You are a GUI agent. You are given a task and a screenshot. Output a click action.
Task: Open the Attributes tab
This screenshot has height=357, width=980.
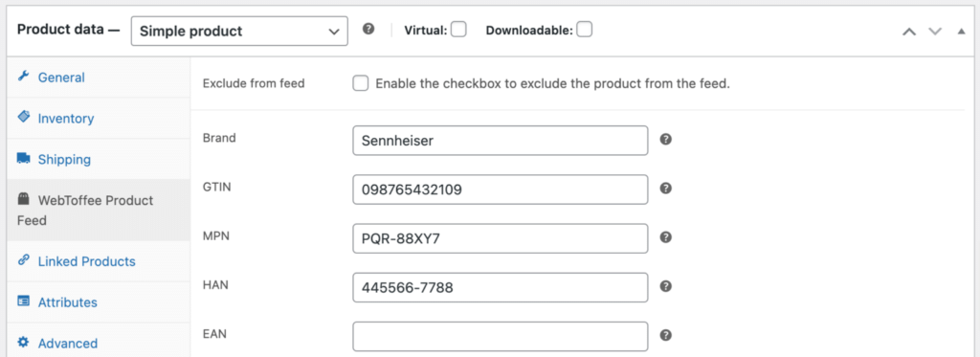(99, 302)
